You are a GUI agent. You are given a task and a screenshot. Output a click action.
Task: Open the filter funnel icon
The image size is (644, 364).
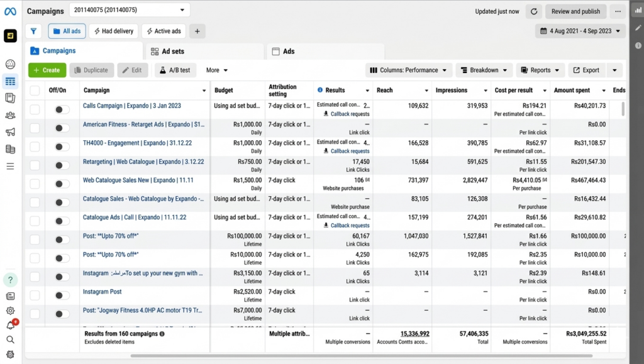pyautogui.click(x=33, y=31)
